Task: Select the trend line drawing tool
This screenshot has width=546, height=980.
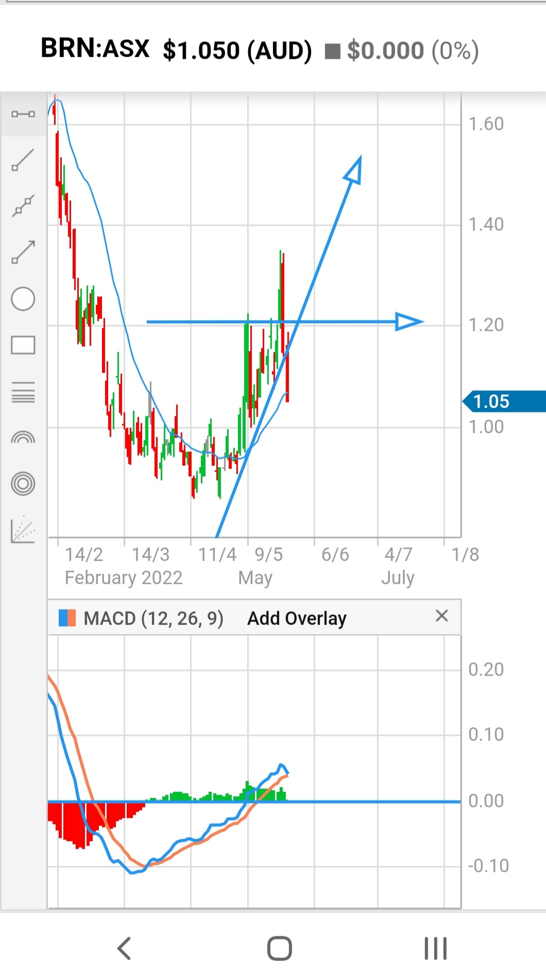Action: click(23, 160)
